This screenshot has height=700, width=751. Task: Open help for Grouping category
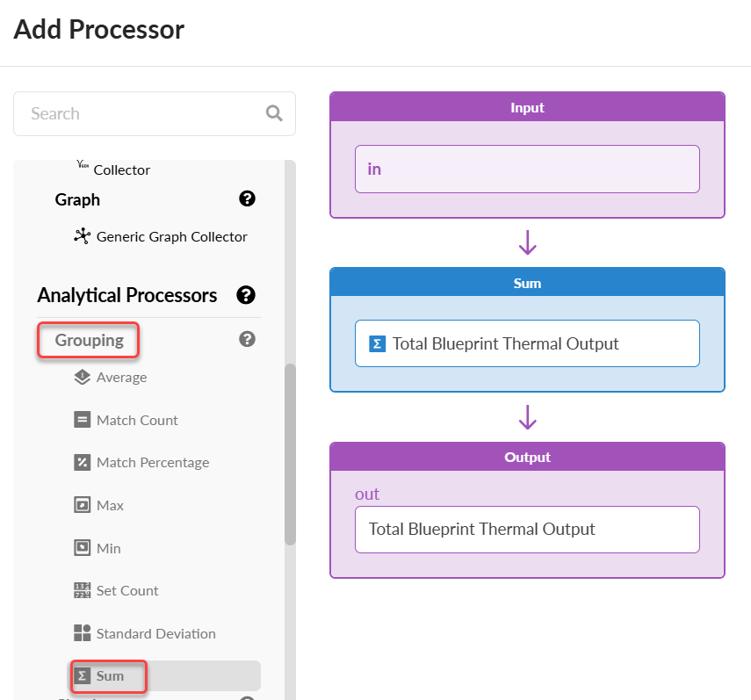[x=247, y=339]
